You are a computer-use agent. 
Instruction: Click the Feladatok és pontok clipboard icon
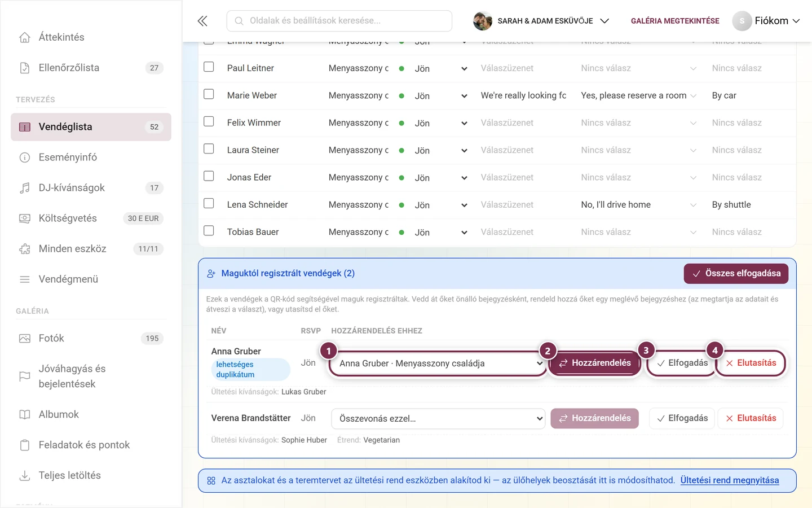click(x=25, y=445)
